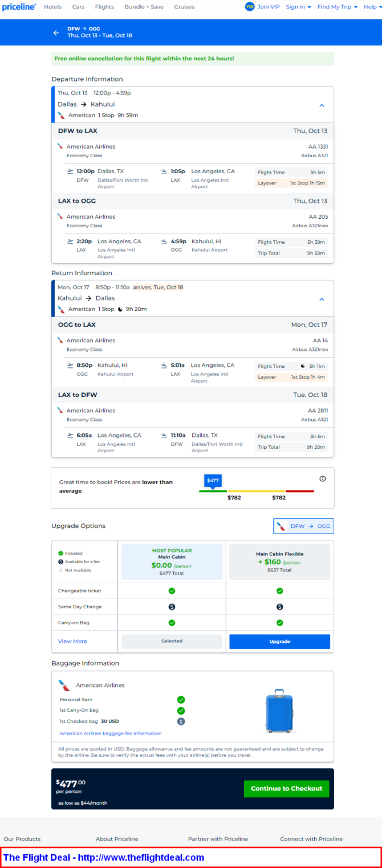Select the Main Cabin Flexible fare card
382x868 pixels.
click(x=279, y=562)
